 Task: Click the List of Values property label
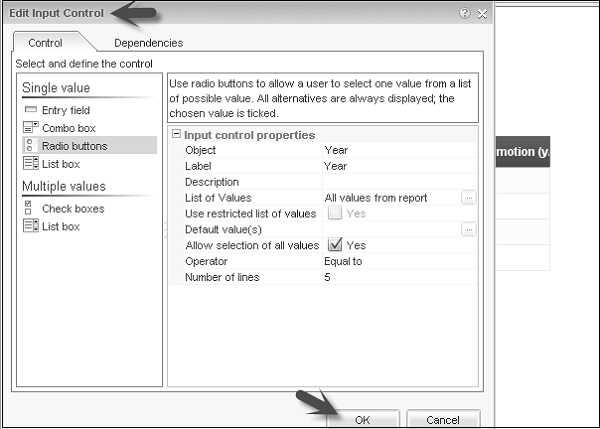click(x=218, y=198)
